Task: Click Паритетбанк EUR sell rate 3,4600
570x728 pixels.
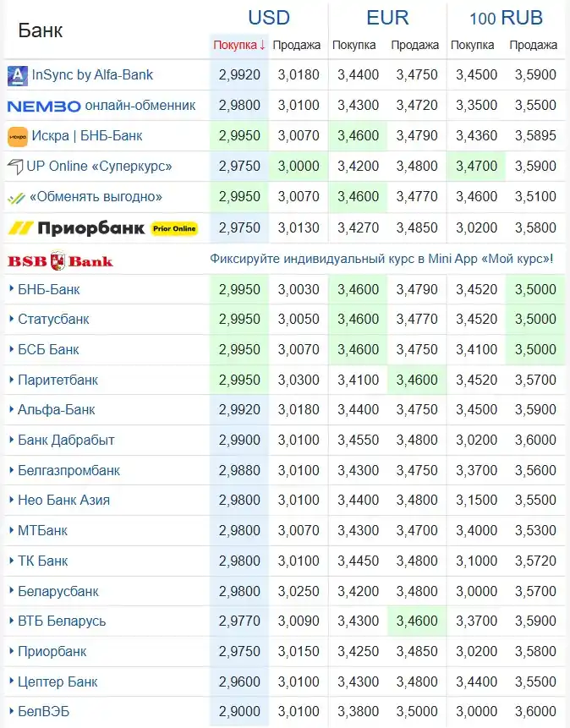Action: click(417, 380)
